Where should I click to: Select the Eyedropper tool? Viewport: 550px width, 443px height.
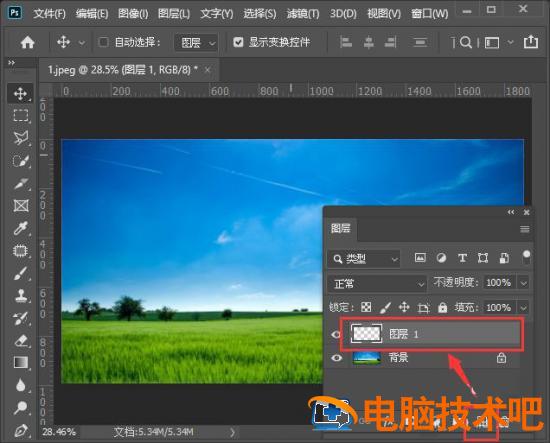point(20,228)
